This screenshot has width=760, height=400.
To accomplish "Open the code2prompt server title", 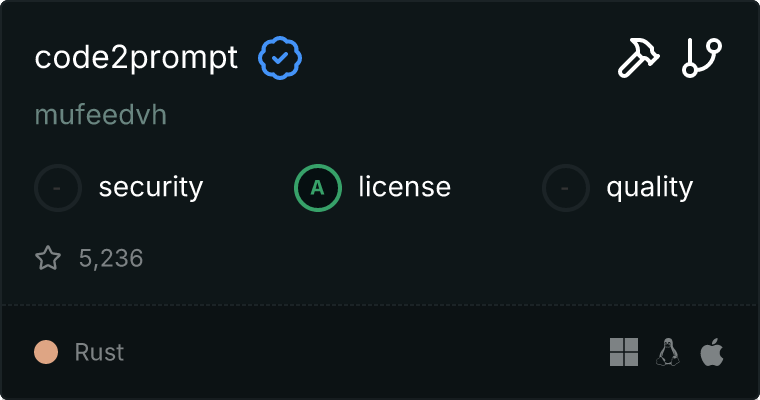I will [x=136, y=59].
